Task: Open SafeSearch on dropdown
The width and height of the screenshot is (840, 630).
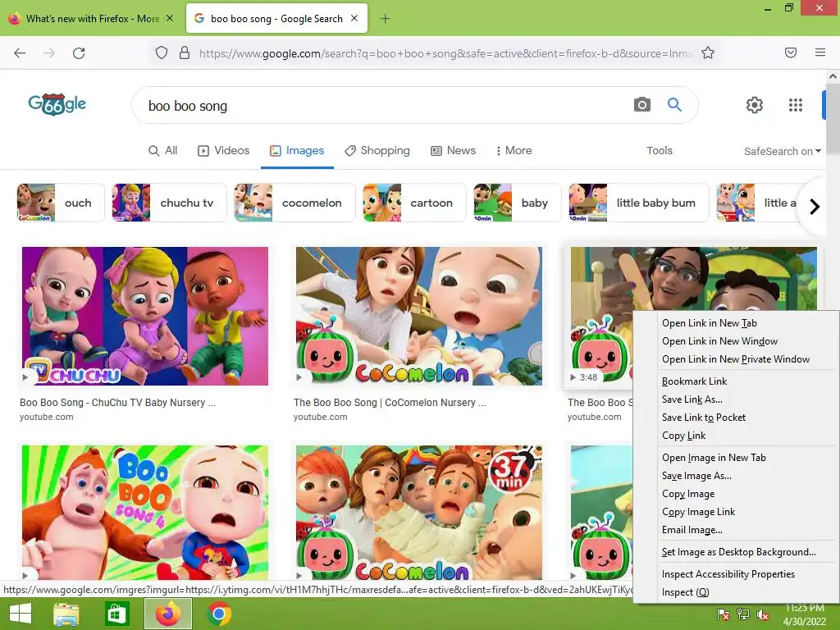Action: pyautogui.click(x=782, y=152)
